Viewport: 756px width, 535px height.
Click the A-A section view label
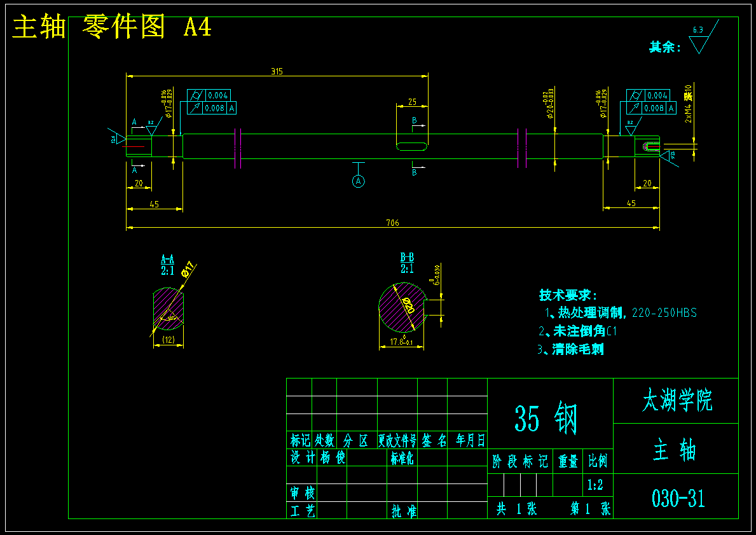[167, 265]
